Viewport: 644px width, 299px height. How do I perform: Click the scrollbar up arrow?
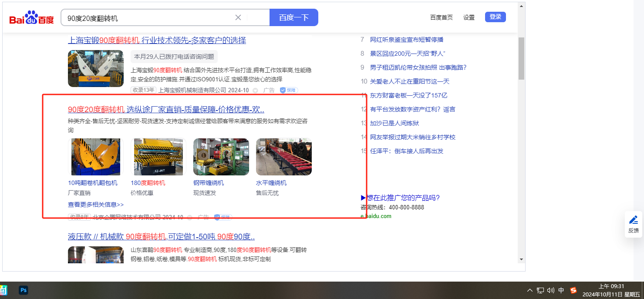[521, 7]
